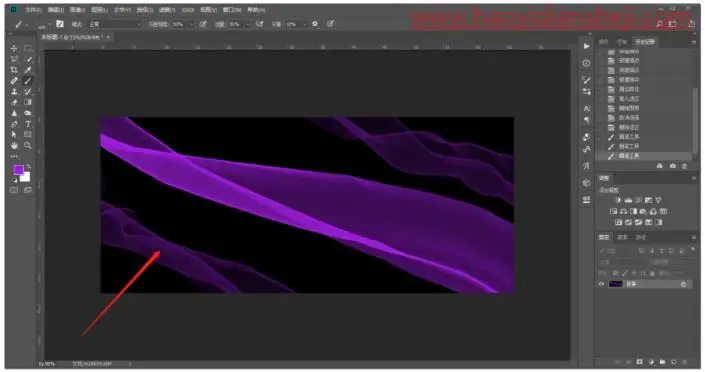Open the opacity value dropdown arrow

(x=192, y=24)
